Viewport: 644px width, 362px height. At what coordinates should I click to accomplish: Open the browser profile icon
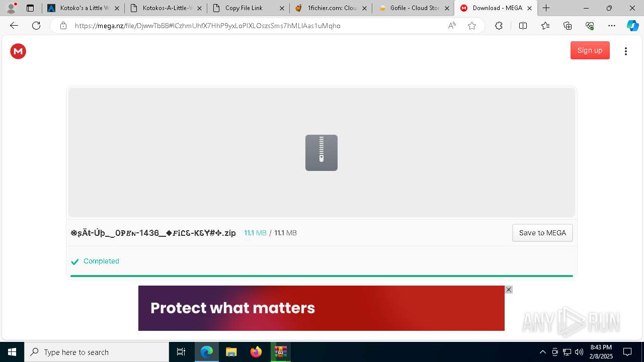[x=11, y=8]
